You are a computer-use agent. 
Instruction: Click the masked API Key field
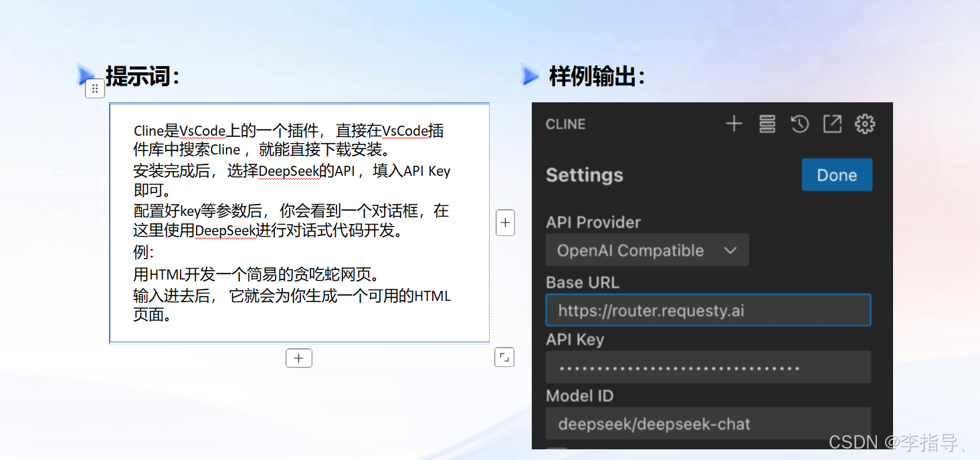(708, 367)
